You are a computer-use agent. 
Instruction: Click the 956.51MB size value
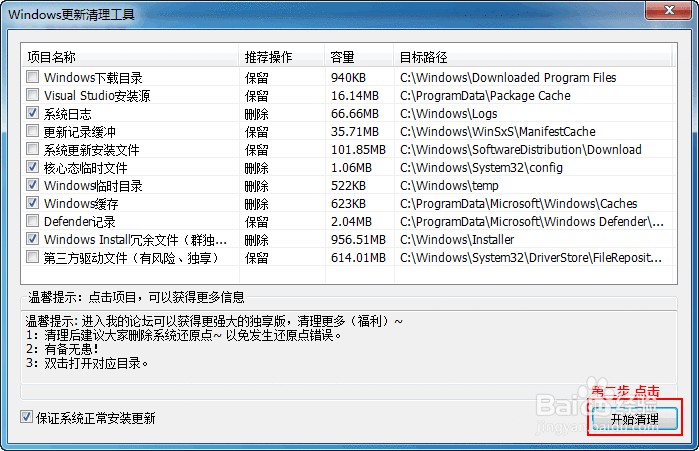(358, 240)
